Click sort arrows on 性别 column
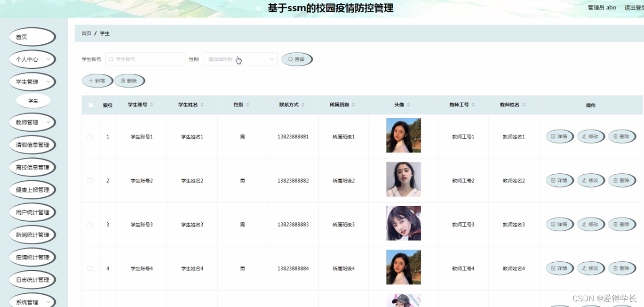This screenshot has height=307, width=644. coord(247,105)
